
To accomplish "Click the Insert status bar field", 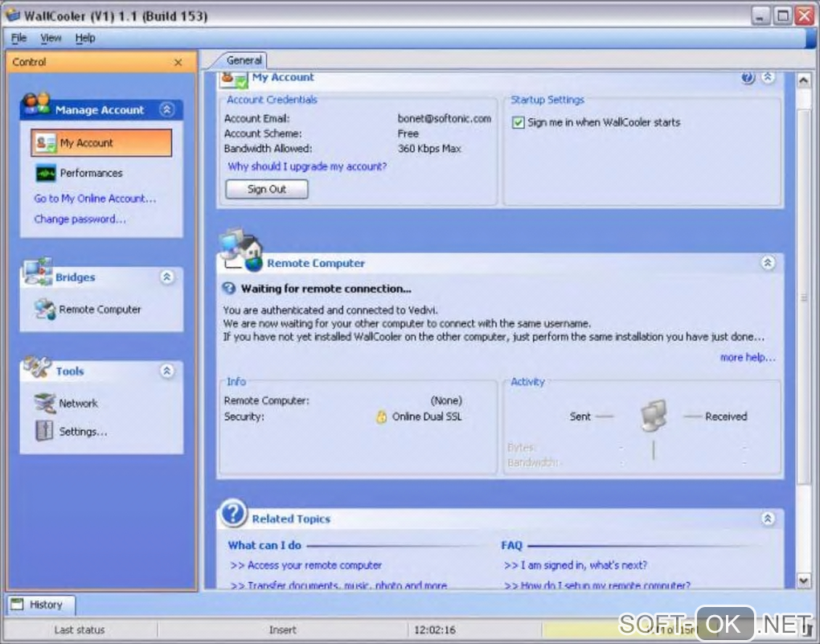I will (x=282, y=630).
